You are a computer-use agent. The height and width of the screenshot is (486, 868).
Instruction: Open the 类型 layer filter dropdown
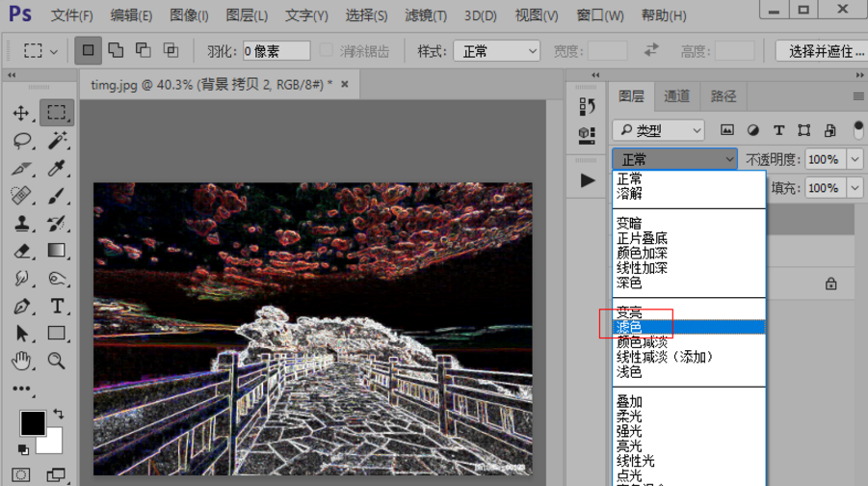point(658,130)
